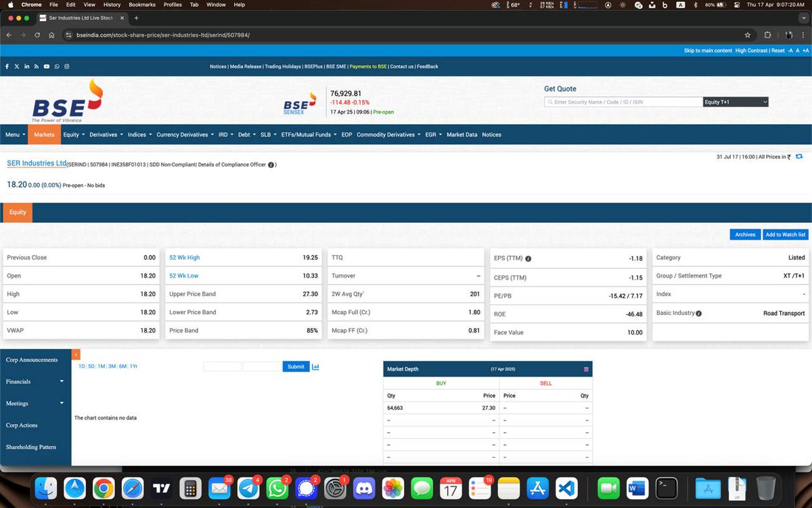Viewport: 812px width, 508px height.
Task: Click the BSE main logo
Action: pyautogui.click(x=67, y=102)
